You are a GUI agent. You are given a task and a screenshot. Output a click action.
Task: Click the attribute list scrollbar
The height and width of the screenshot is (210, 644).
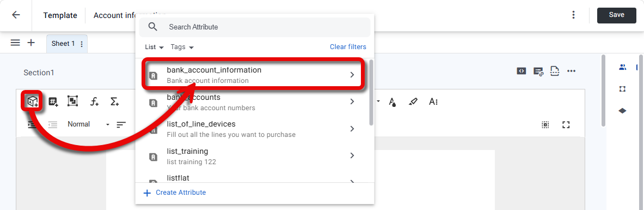point(371,93)
